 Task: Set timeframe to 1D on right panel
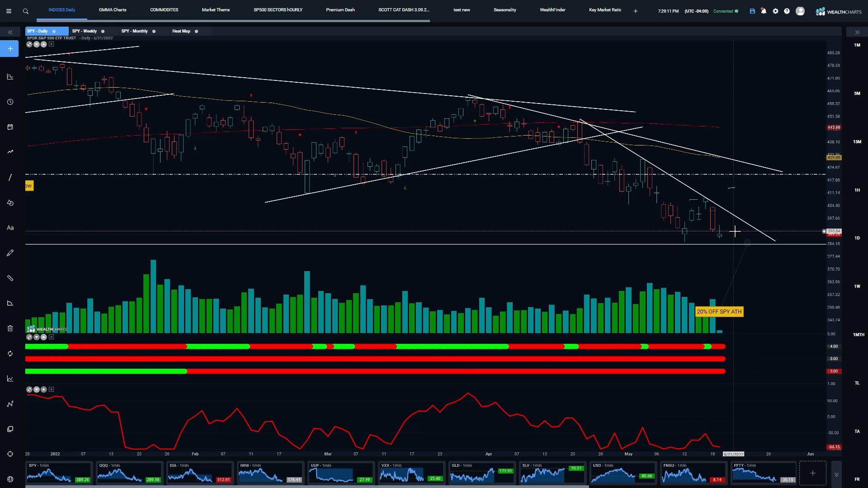pyautogui.click(x=857, y=238)
